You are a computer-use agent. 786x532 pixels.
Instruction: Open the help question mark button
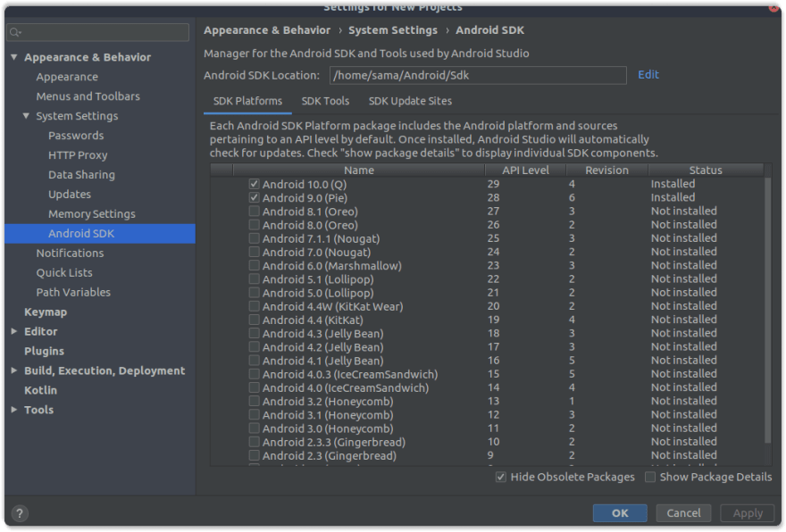pyautogui.click(x=20, y=513)
